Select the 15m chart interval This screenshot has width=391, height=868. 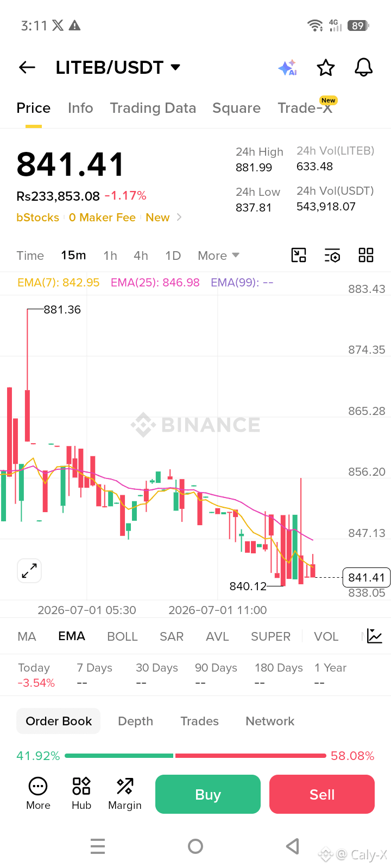click(73, 255)
